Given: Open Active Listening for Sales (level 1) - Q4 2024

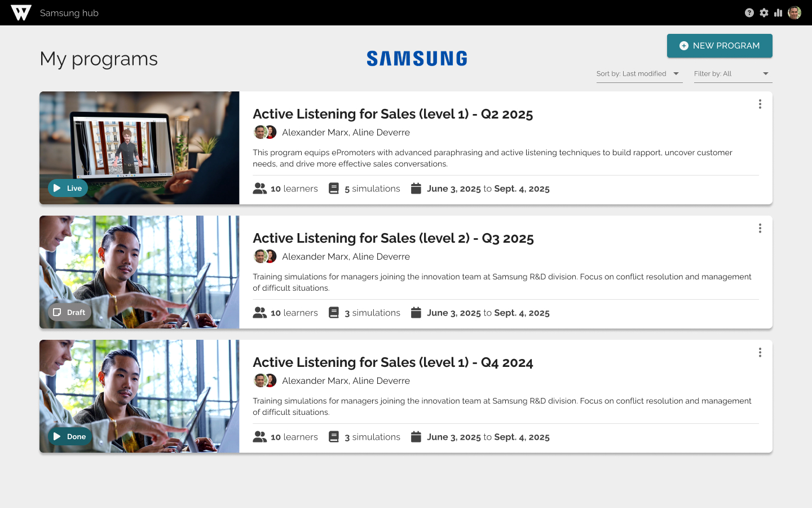Looking at the screenshot, I should pyautogui.click(x=393, y=362).
